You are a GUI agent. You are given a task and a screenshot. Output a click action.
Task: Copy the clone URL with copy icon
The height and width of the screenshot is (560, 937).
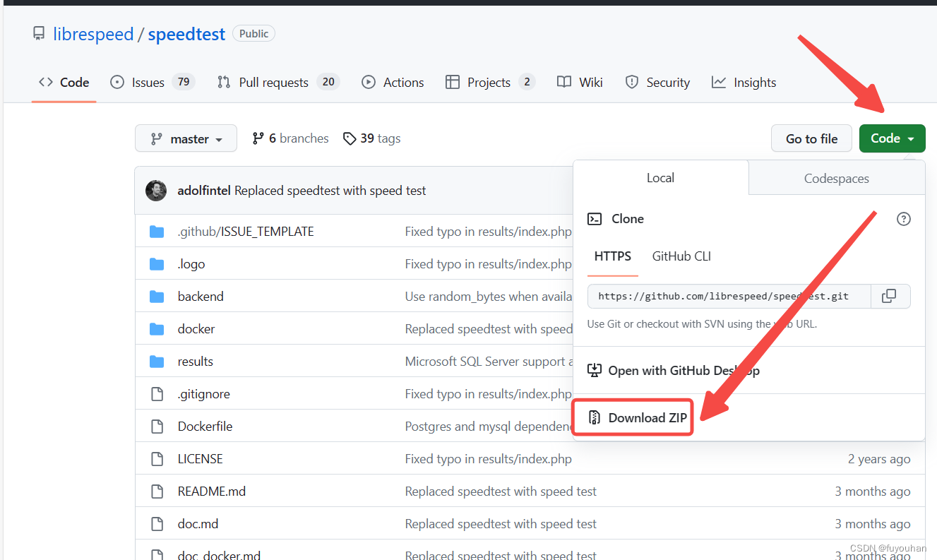[890, 297]
